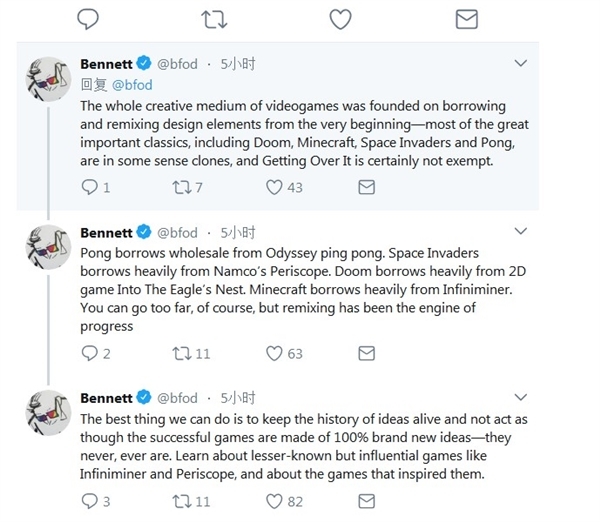The image size is (600, 522).
Task: Open the chevron menu of the last tweet
Action: (x=519, y=399)
